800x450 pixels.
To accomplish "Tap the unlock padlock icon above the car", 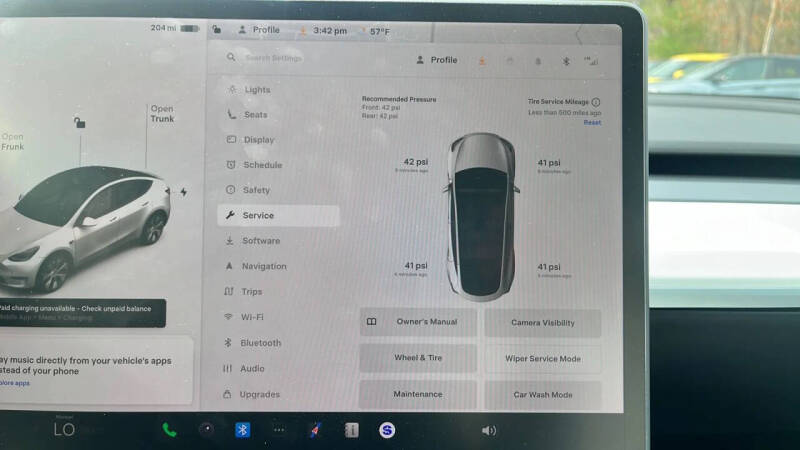I will click(79, 122).
